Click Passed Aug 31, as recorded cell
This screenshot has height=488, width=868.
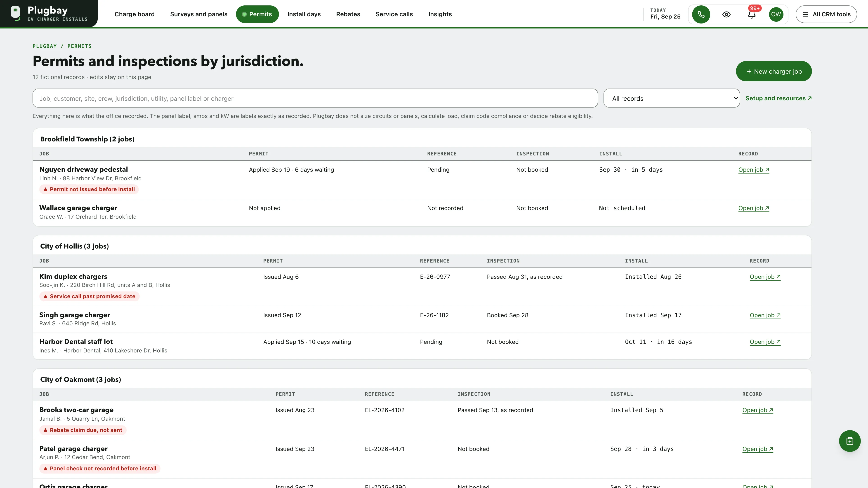pyautogui.click(x=525, y=277)
